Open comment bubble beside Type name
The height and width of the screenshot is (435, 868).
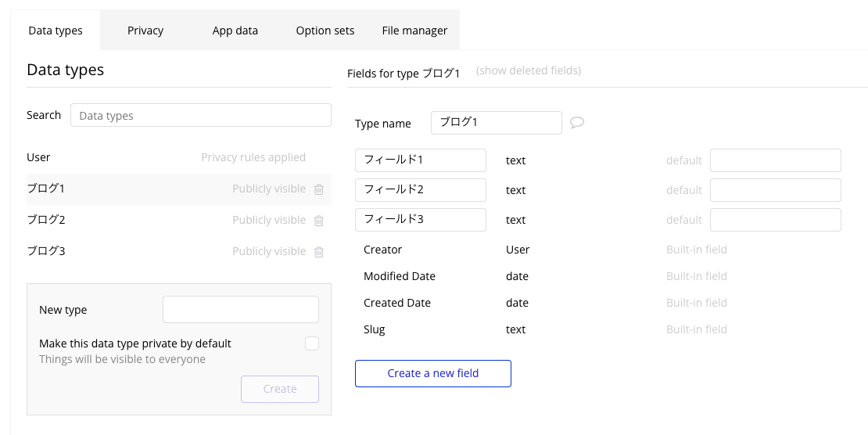click(x=577, y=123)
